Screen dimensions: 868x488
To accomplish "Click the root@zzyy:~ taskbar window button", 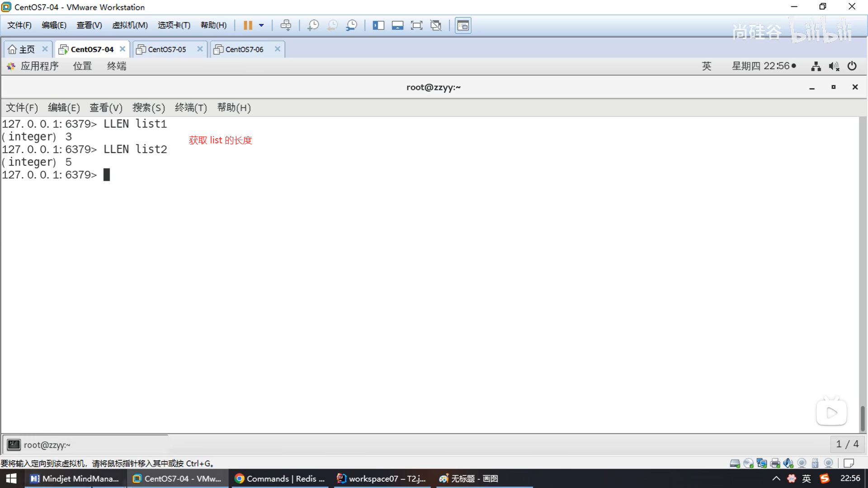I will pos(47,445).
